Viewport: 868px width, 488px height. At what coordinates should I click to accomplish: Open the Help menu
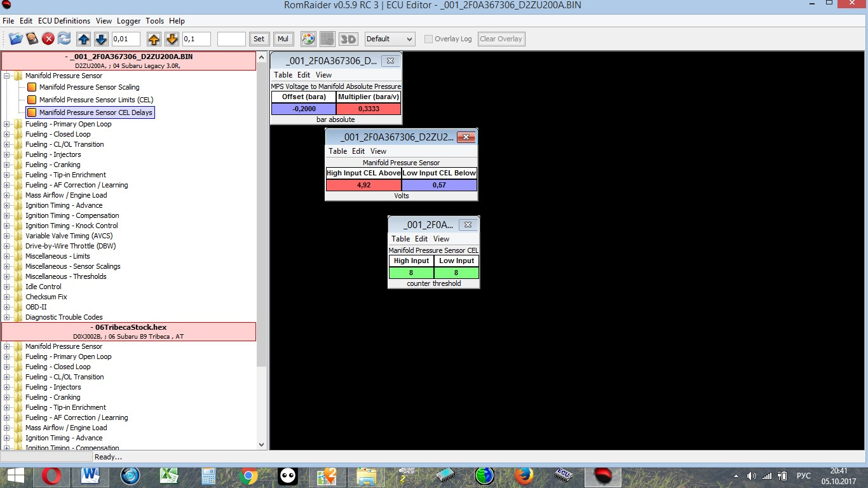click(x=177, y=21)
